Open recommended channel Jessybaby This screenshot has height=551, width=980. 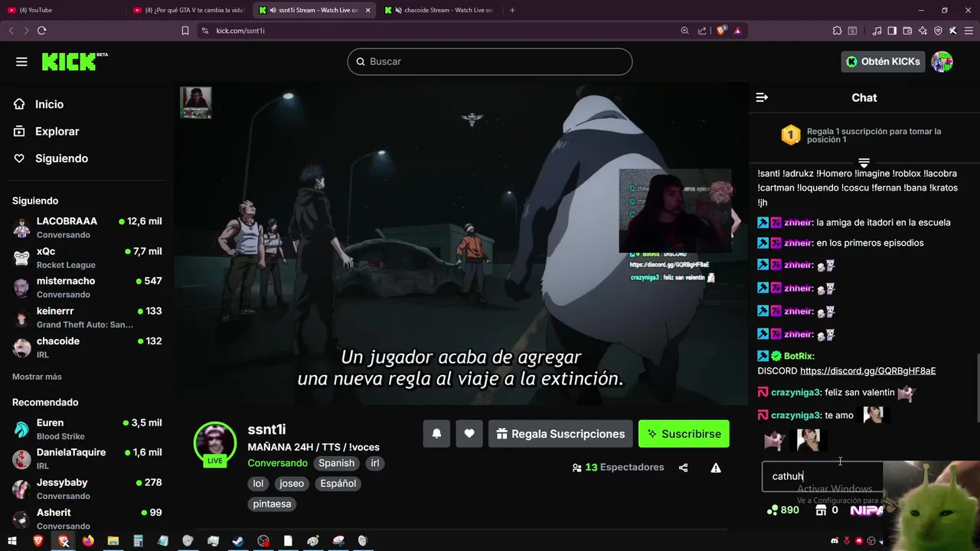coord(87,488)
